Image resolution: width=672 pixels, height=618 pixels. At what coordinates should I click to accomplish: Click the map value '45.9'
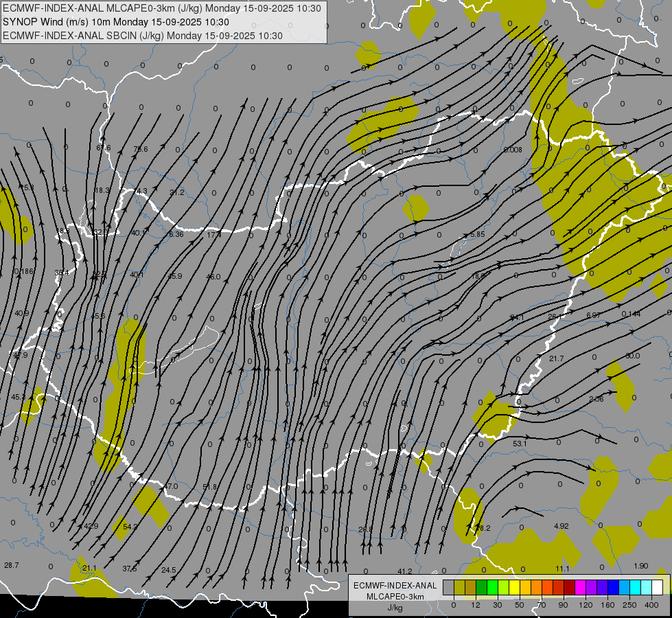[x=174, y=276]
